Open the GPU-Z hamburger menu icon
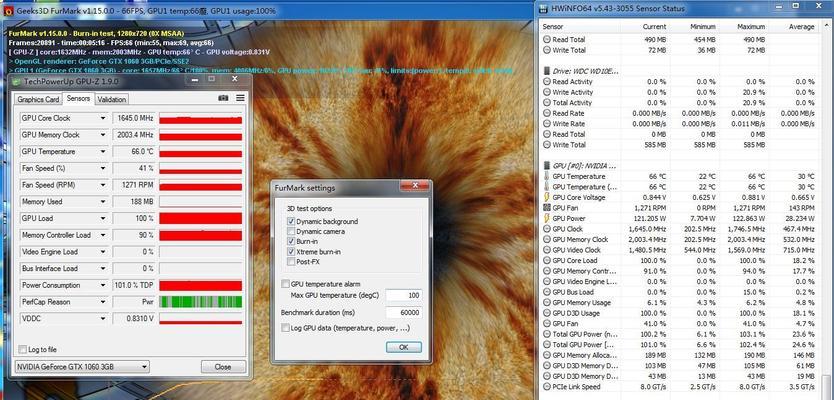This screenshot has width=834, height=400. point(240,98)
